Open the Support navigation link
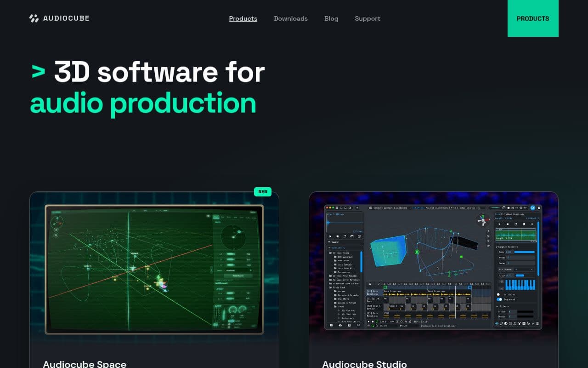Viewport: 588px width, 368px height. click(367, 18)
